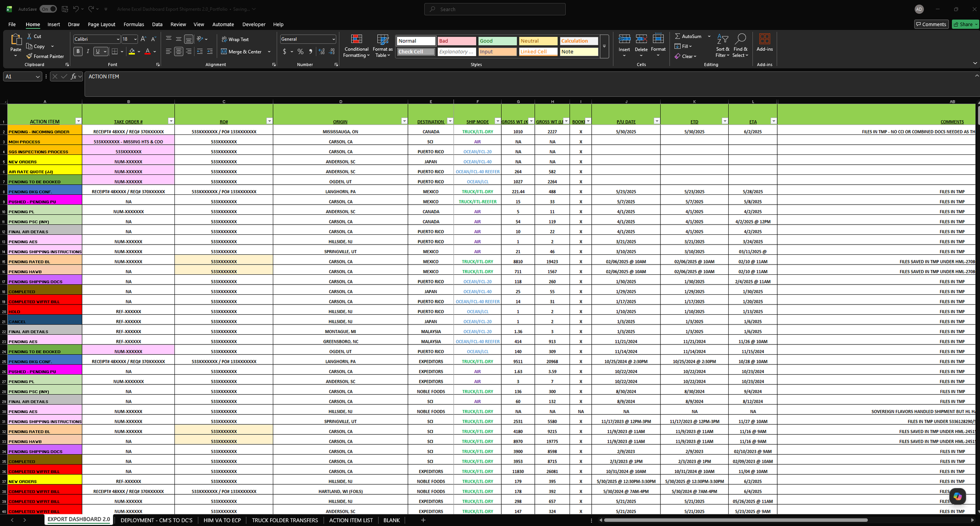Open the Add-ins button

tap(764, 43)
